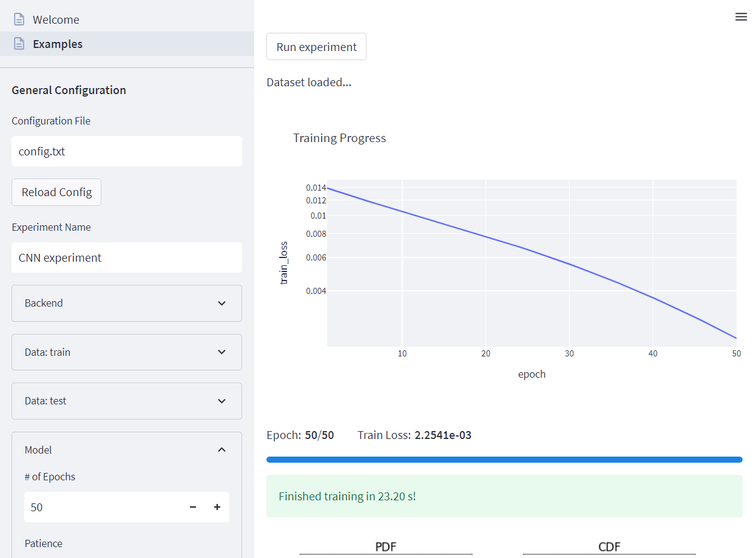Screen dimensions: 756x558
Task: Decrease # of Epochs using the minus icon
Action: tap(192, 507)
